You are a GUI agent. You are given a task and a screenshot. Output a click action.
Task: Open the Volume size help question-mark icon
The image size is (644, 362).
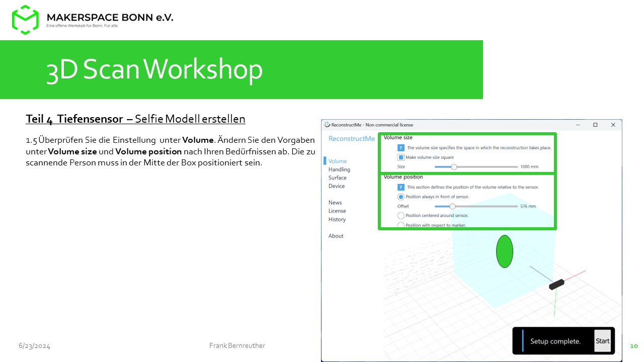click(401, 148)
